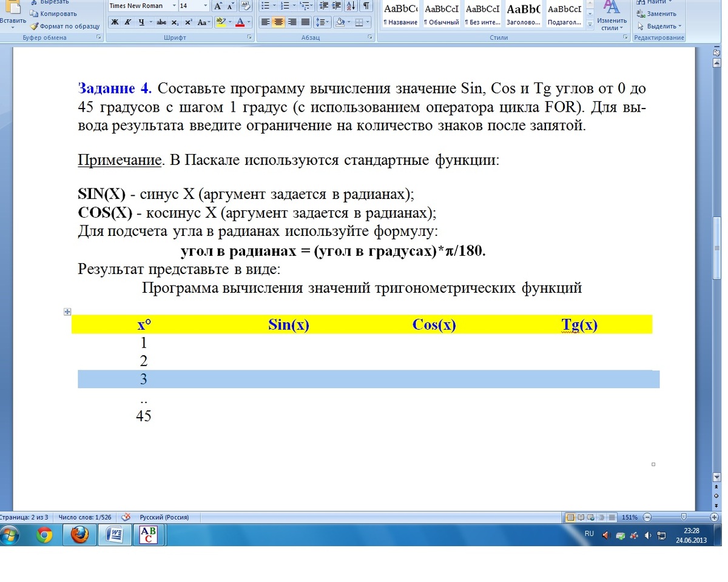
Task: Click the zoom level 151%
Action: click(x=630, y=517)
